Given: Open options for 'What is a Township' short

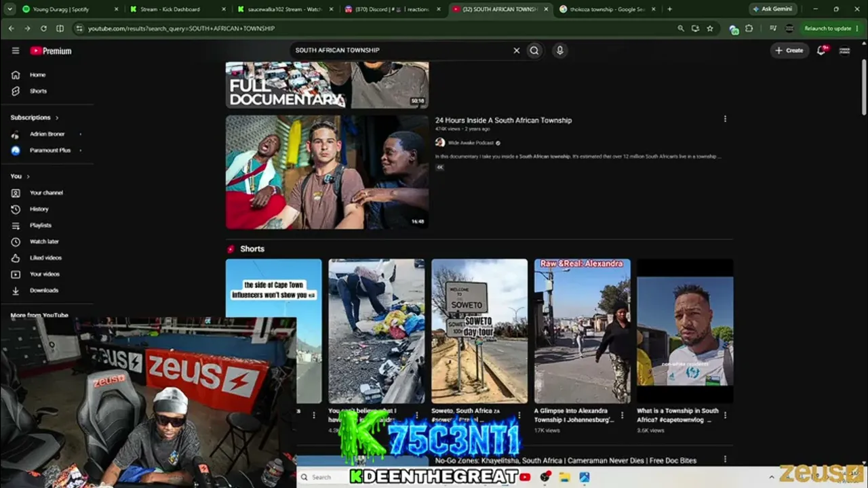Looking at the screenshot, I should (x=725, y=415).
